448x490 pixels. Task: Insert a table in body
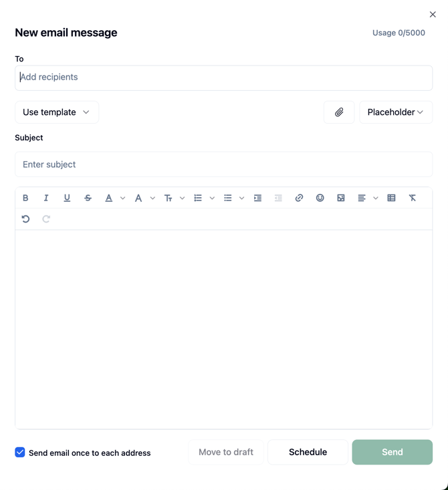point(391,198)
